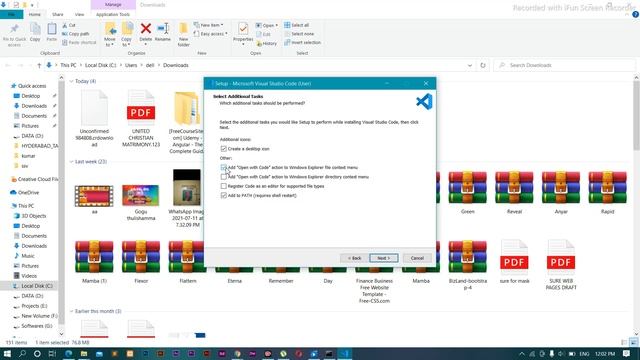Click Back in the setup wizard
640x360 pixels.
point(354,258)
